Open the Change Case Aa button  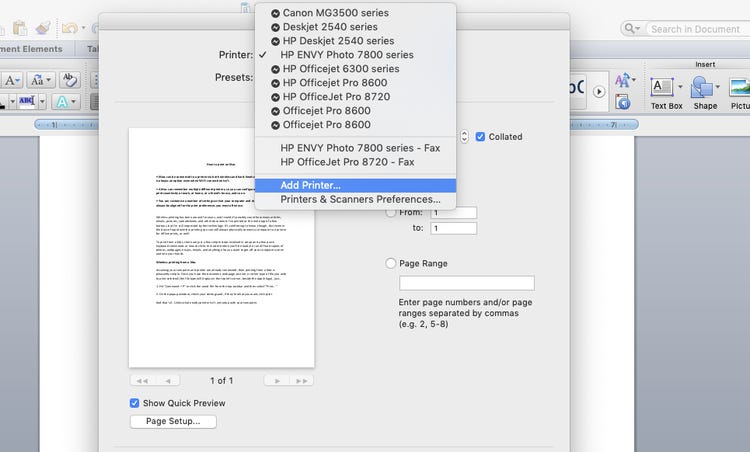41,80
